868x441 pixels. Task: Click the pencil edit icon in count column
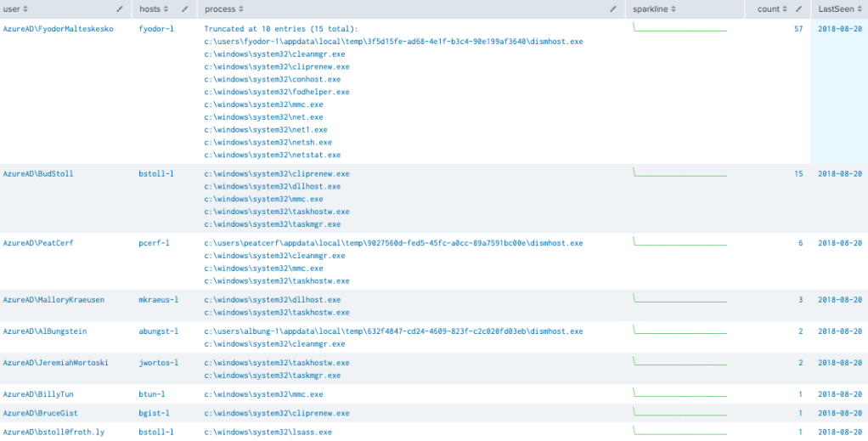point(798,8)
